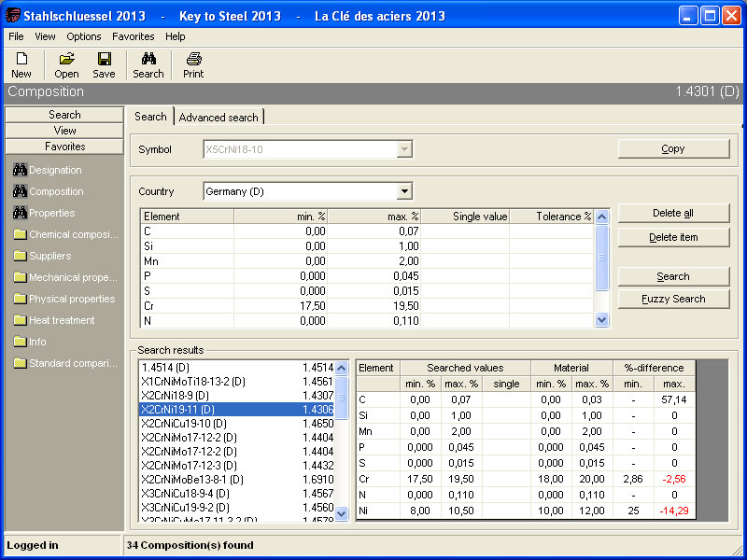Open the Heat treatment folder icon

tap(20, 320)
